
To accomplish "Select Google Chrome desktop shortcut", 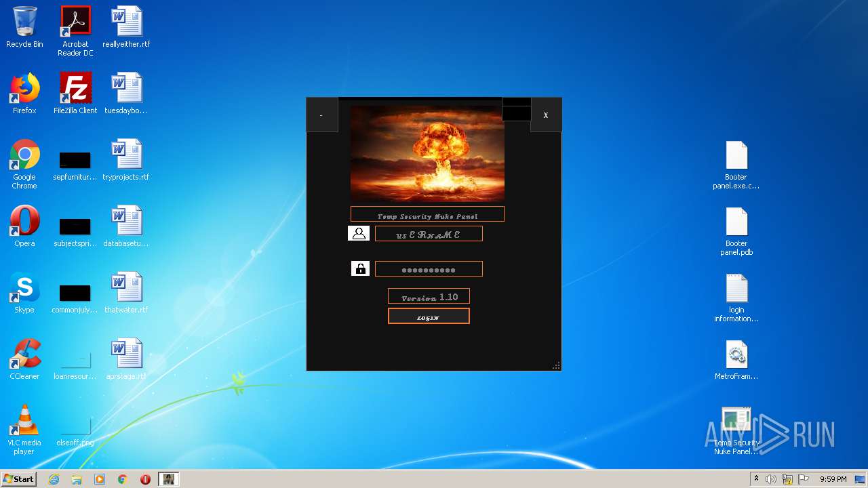I will 24,164.
